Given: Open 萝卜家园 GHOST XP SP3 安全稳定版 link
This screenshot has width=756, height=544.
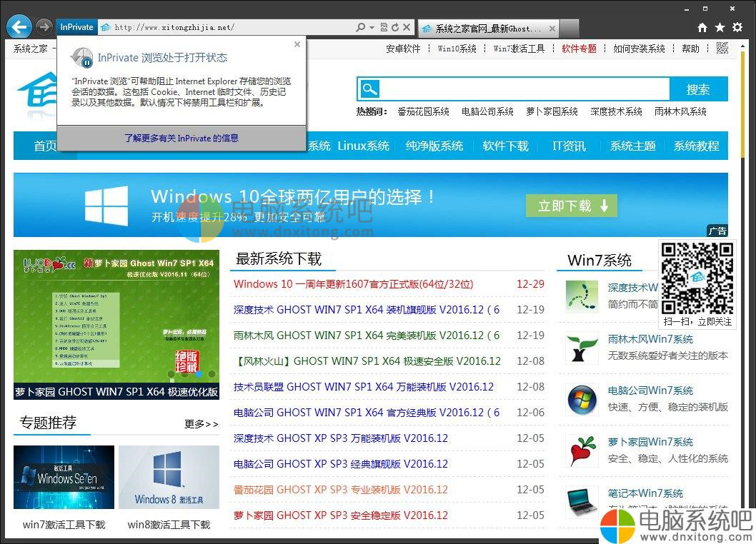Looking at the screenshot, I should tap(341, 515).
